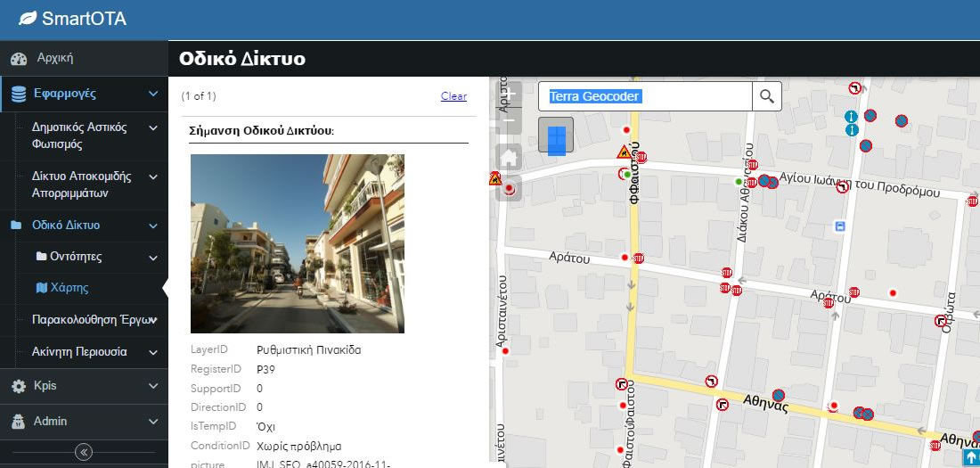Click the green dot near Διάκου Αθανασίου

[739, 182]
